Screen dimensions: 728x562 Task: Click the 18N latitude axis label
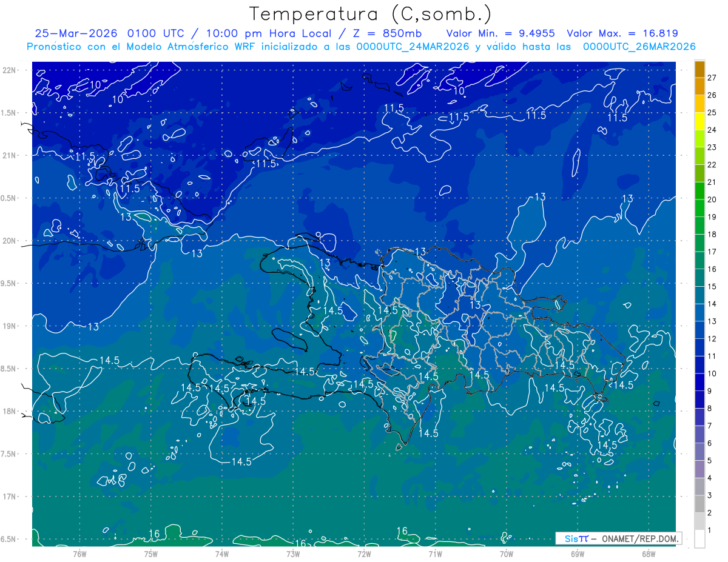9,411
